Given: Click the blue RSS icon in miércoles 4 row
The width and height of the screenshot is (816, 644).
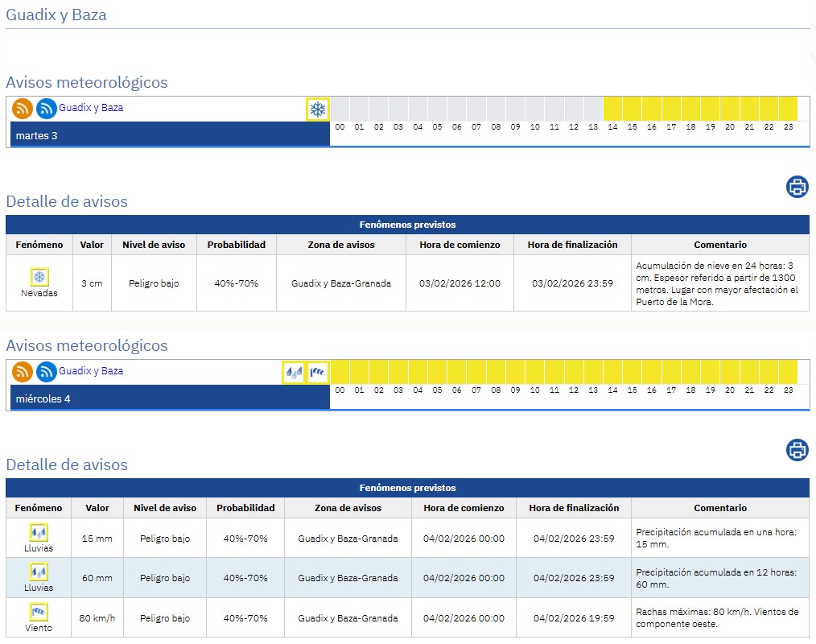Looking at the screenshot, I should (47, 372).
